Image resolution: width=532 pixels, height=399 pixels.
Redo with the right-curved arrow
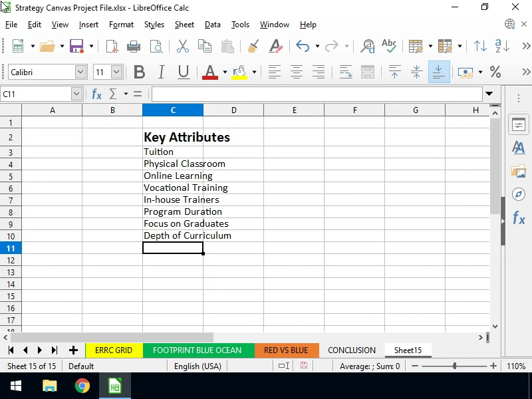(331, 46)
